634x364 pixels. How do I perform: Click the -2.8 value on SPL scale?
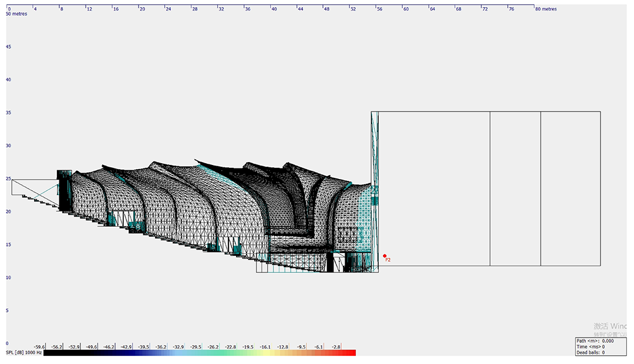336,347
